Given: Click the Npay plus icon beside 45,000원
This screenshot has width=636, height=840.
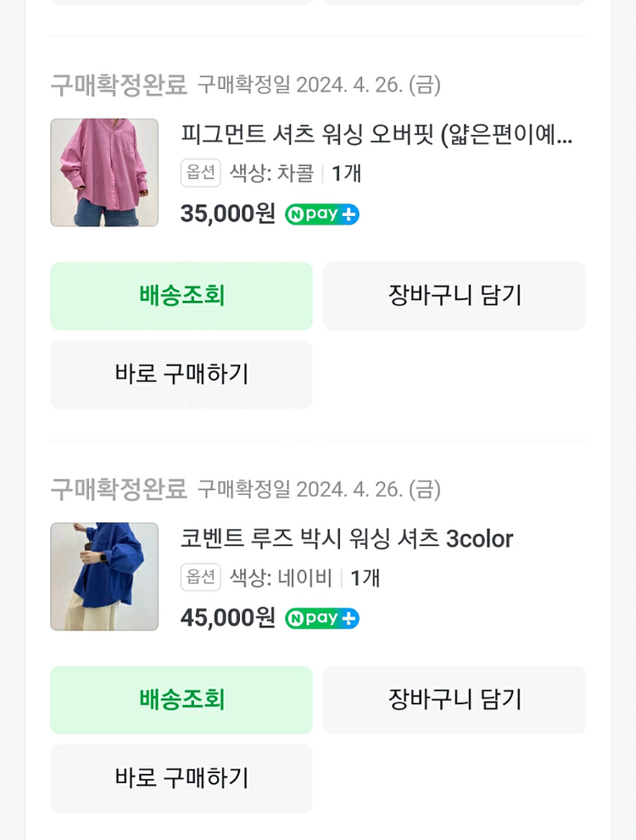Looking at the screenshot, I should [x=322, y=619].
